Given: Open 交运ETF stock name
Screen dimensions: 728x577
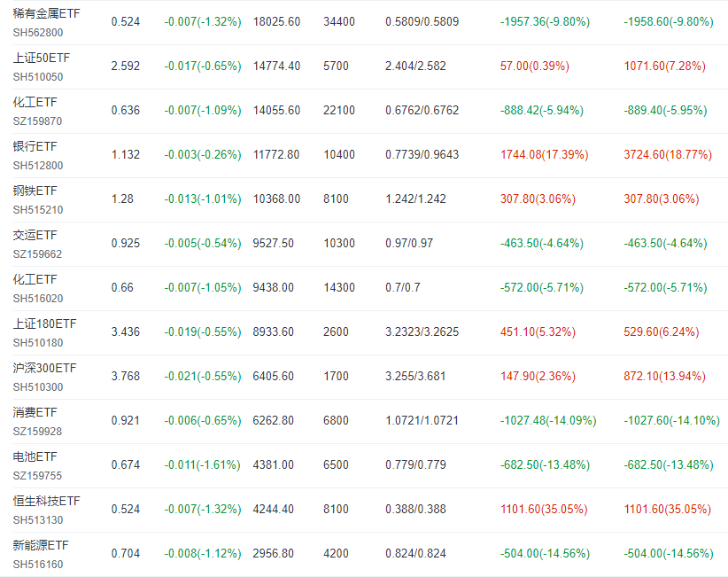Looking at the screenshot, I should [x=35, y=235].
